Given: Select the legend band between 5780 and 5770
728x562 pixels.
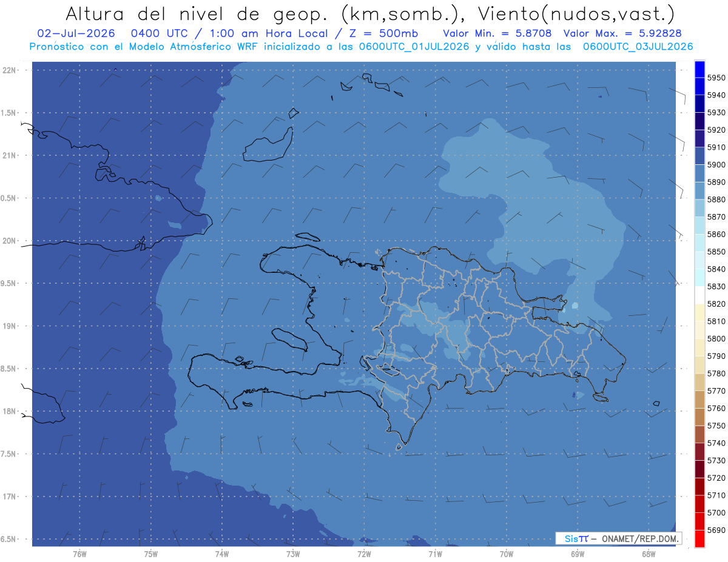Looking at the screenshot, I should tap(699, 382).
